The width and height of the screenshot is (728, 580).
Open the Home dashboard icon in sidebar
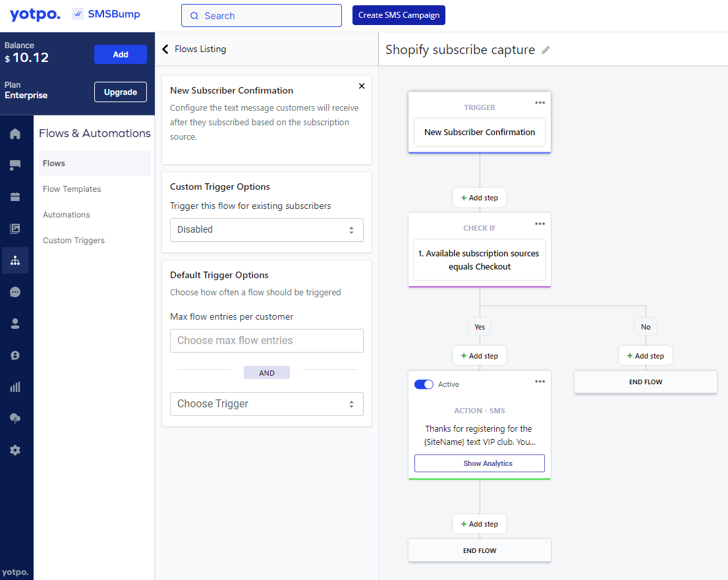(x=15, y=134)
